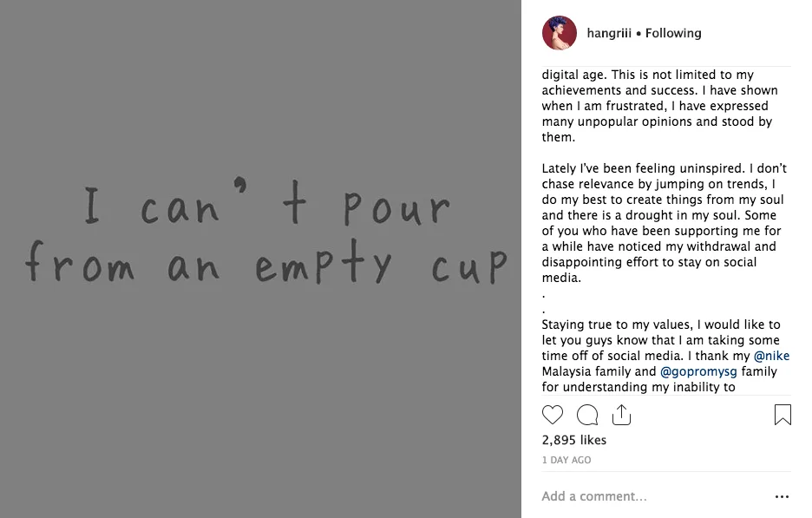Open the @nike mention link
Screen dimensions: 812x518
[771, 356]
